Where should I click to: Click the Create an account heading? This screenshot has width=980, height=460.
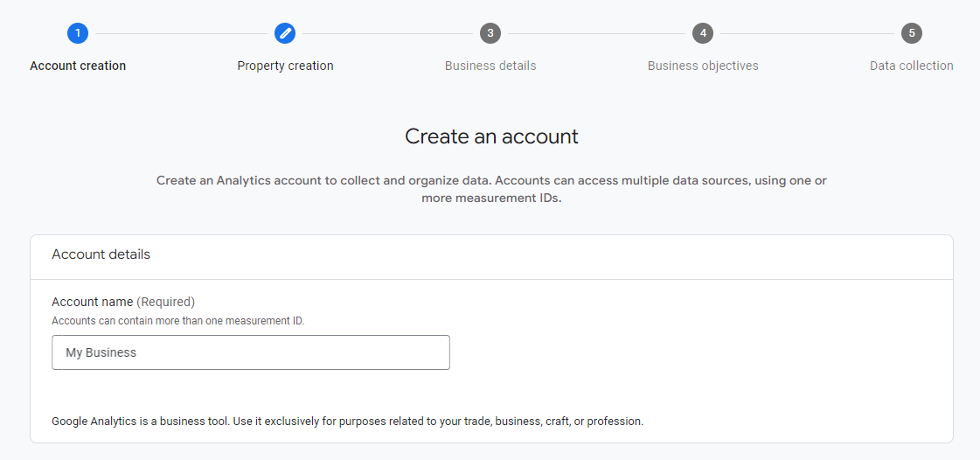point(492,136)
